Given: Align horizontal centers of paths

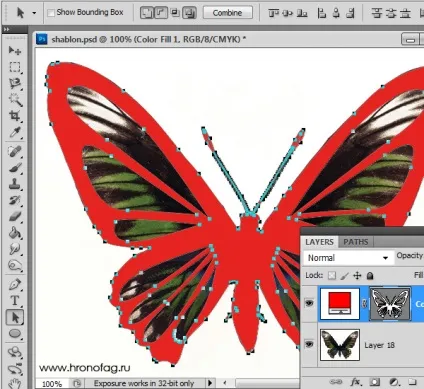Looking at the screenshot, I should pyautogui.click(x=336, y=13).
